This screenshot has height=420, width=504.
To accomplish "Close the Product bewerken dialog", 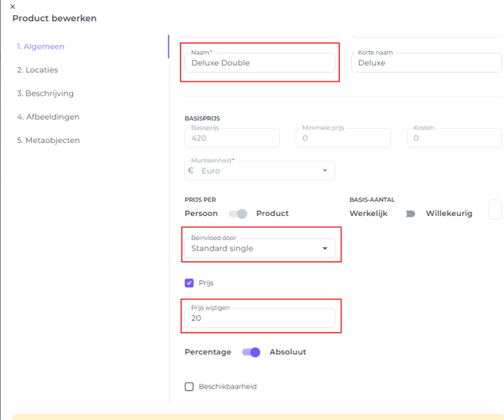I will [12, 7].
